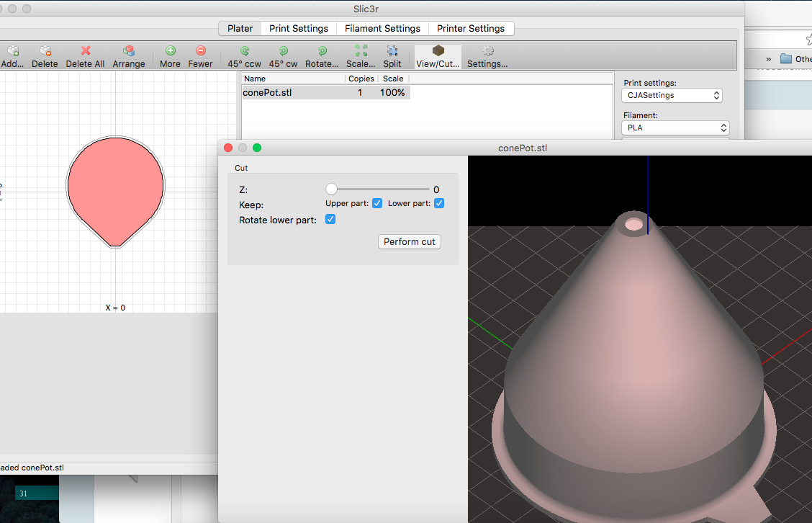Close the conePot.stl cut window
The width and height of the screenshot is (812, 523).
click(x=228, y=148)
